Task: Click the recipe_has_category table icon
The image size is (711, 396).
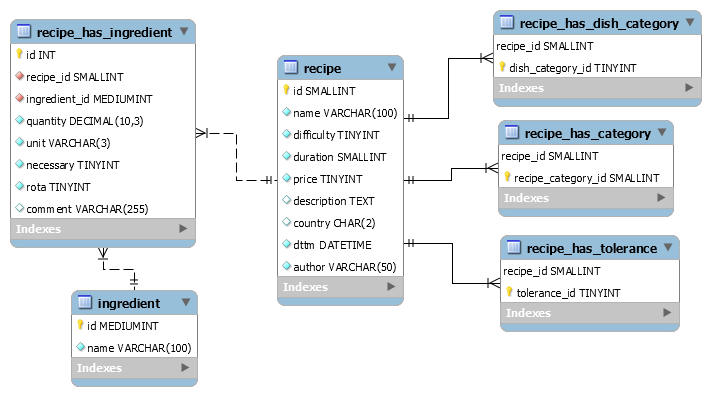Action: 511,132
